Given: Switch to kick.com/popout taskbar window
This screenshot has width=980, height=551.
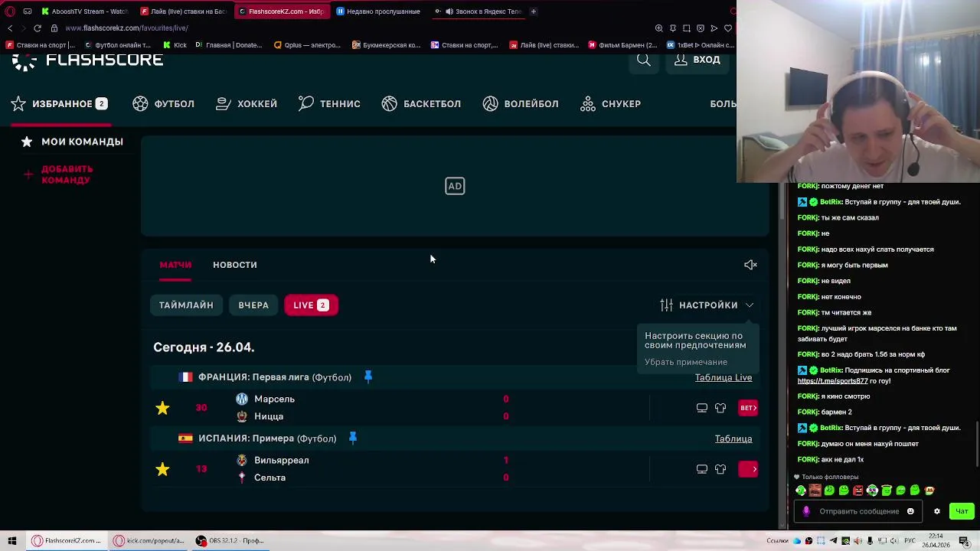Looking at the screenshot, I should click(x=150, y=541).
